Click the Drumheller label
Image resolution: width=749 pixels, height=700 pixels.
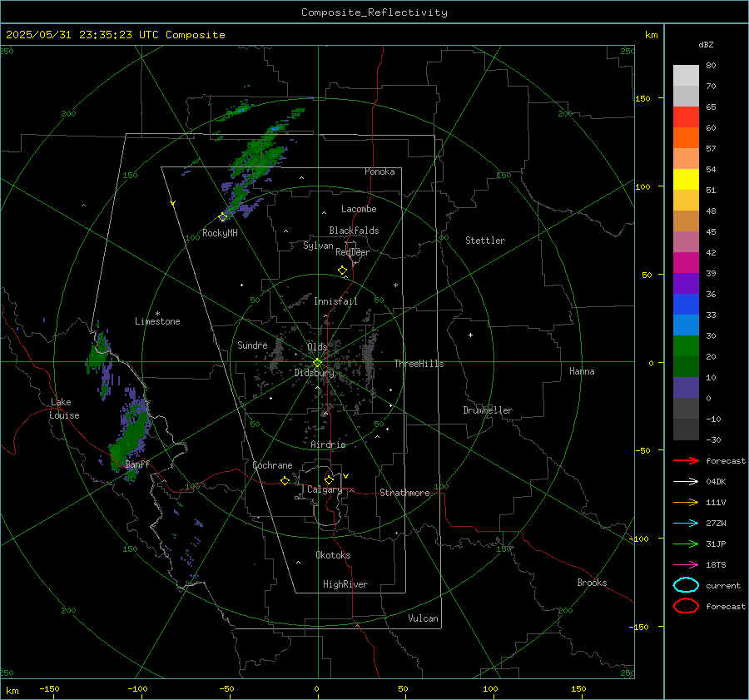(488, 410)
